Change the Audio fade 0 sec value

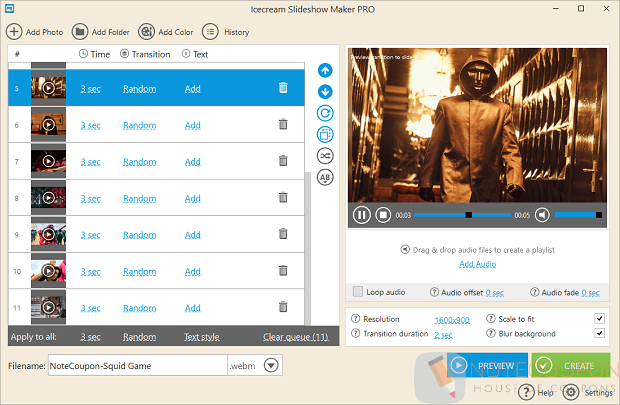point(591,293)
